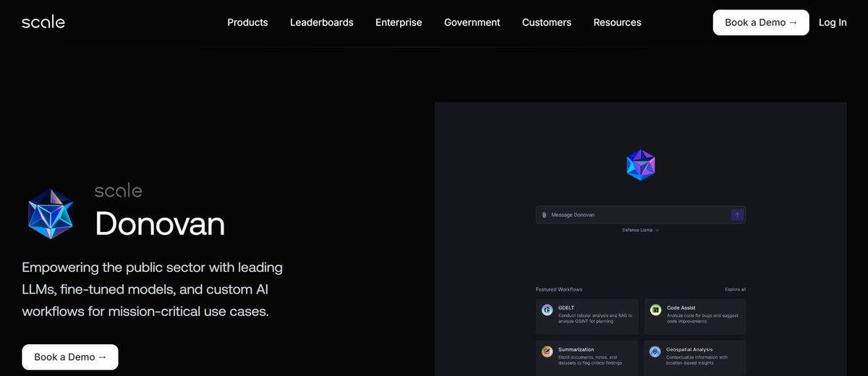Expand the Defense Llama model dropdown
This screenshot has width=868, height=376.
(x=641, y=230)
